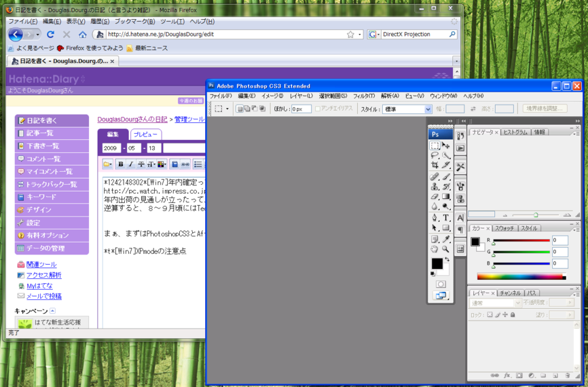The image size is (588, 387).
Task: Reset default foreground and background colors
Action: coord(433,274)
